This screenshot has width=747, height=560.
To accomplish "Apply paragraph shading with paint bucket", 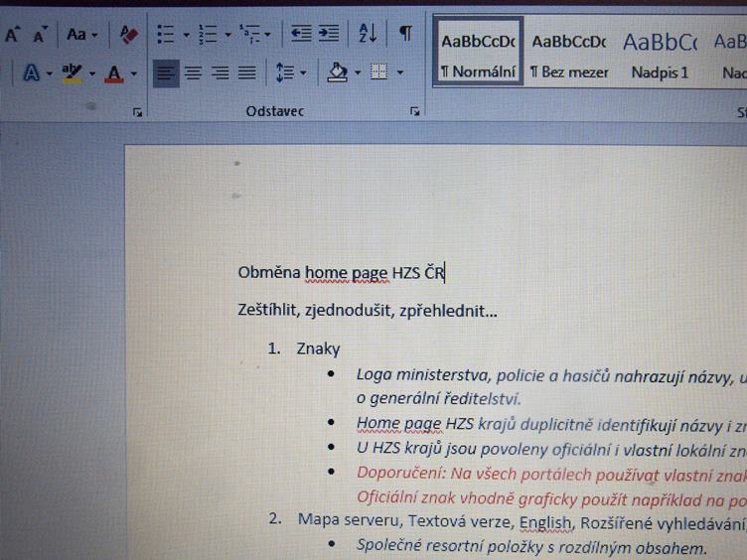I will point(338,72).
